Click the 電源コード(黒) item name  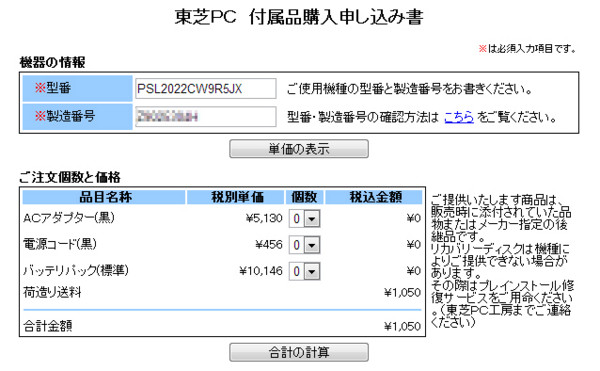point(60,244)
